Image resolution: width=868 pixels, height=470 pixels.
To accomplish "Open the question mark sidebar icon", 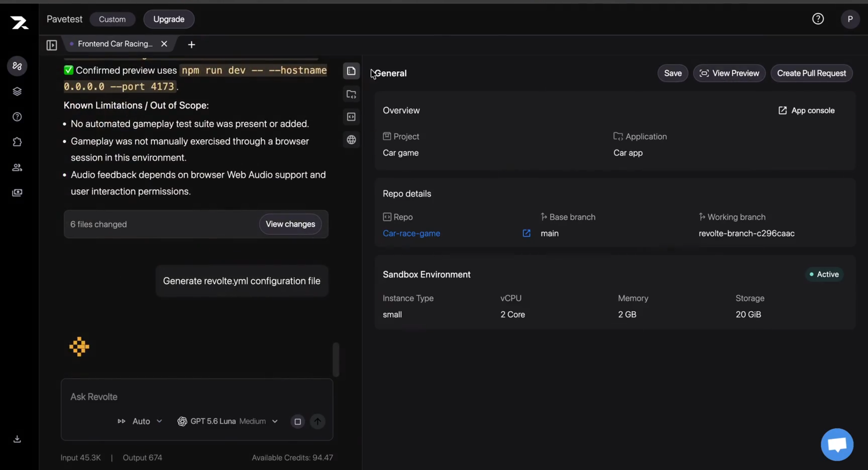I will click(x=17, y=117).
